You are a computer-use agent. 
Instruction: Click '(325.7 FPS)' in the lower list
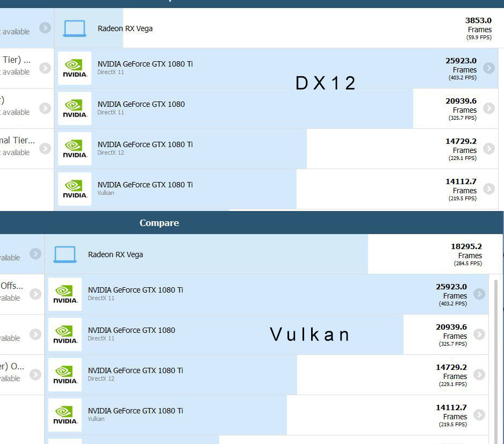pos(453,344)
